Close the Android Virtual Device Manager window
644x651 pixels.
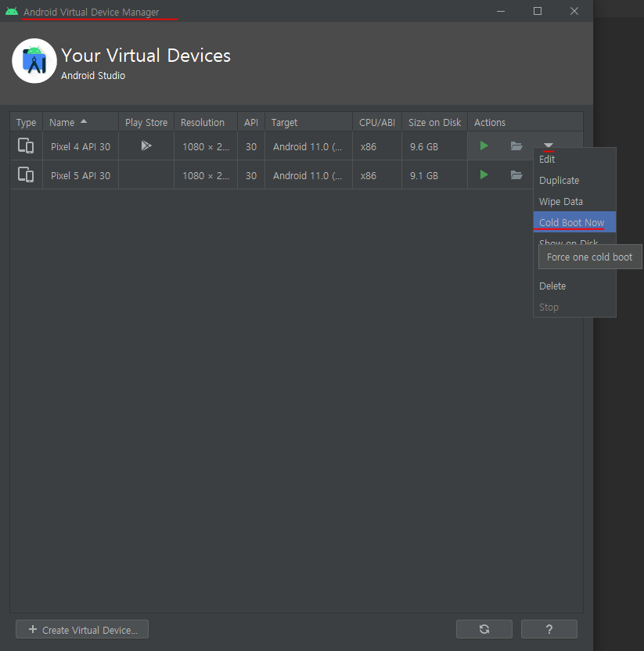(x=574, y=11)
